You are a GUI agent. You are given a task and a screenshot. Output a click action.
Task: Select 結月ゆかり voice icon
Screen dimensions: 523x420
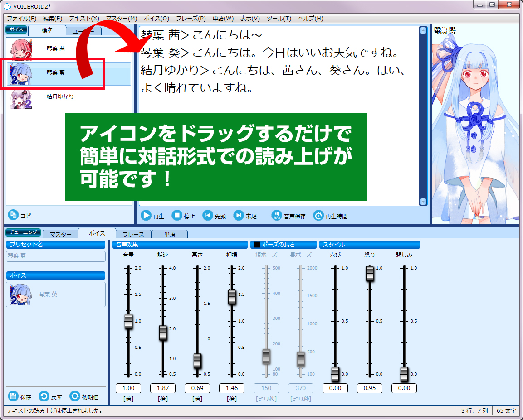[x=21, y=99]
